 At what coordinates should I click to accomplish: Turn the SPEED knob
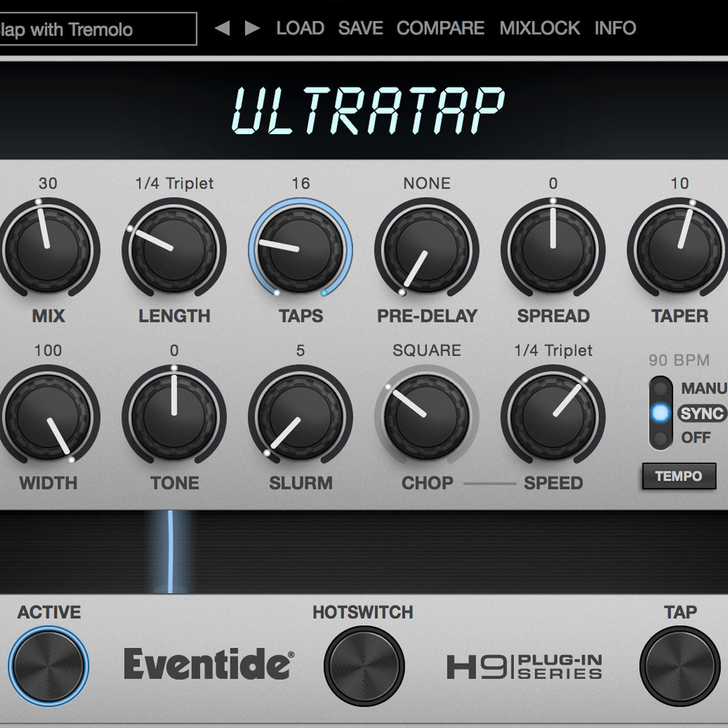(x=555, y=416)
